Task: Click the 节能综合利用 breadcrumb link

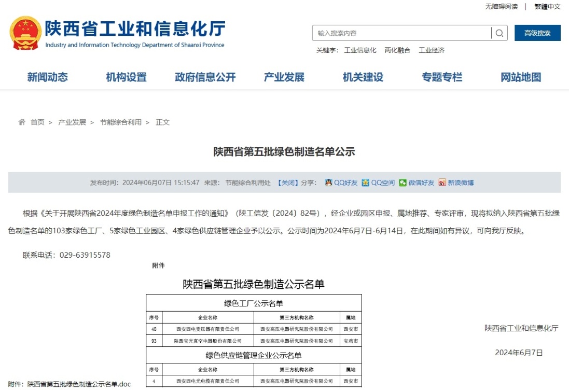Action: tap(120, 122)
